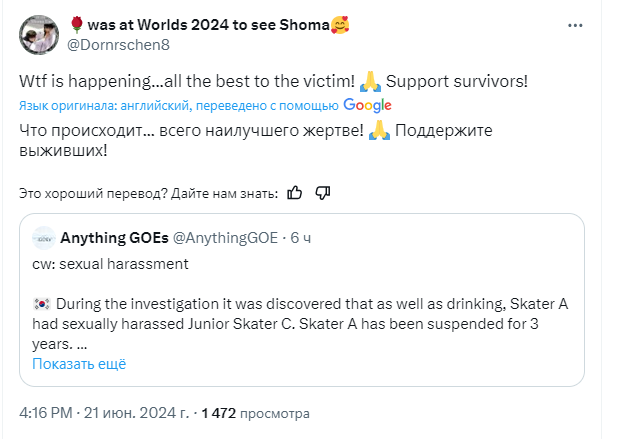Open the Anything GOEs account name
This screenshot has width=623, height=439.
(114, 238)
